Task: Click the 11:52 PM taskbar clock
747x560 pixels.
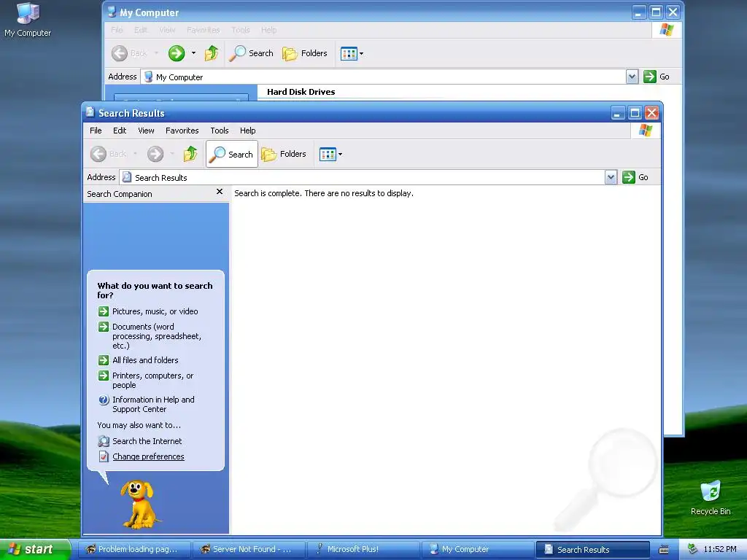Action: 720,549
